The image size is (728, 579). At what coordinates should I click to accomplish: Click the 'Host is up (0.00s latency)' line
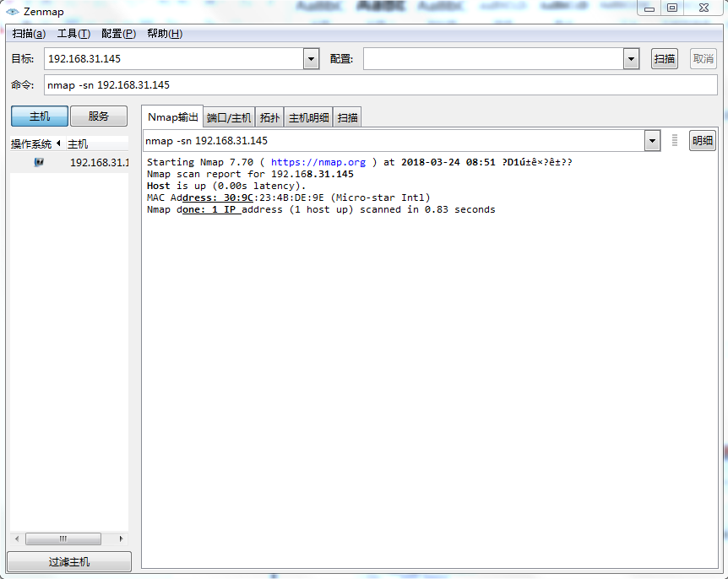[x=226, y=186]
